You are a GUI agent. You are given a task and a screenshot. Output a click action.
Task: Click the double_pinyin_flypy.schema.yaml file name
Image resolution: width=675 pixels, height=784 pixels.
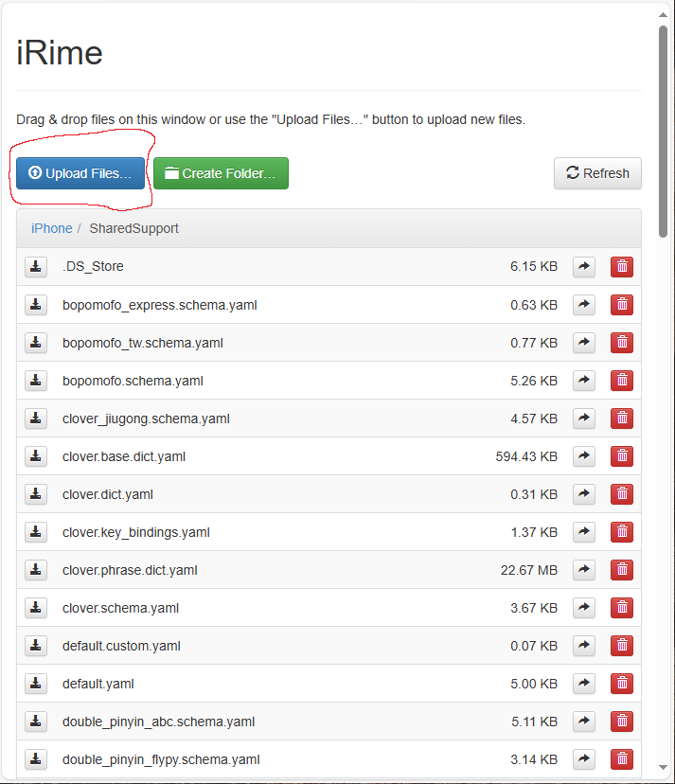tap(161, 760)
